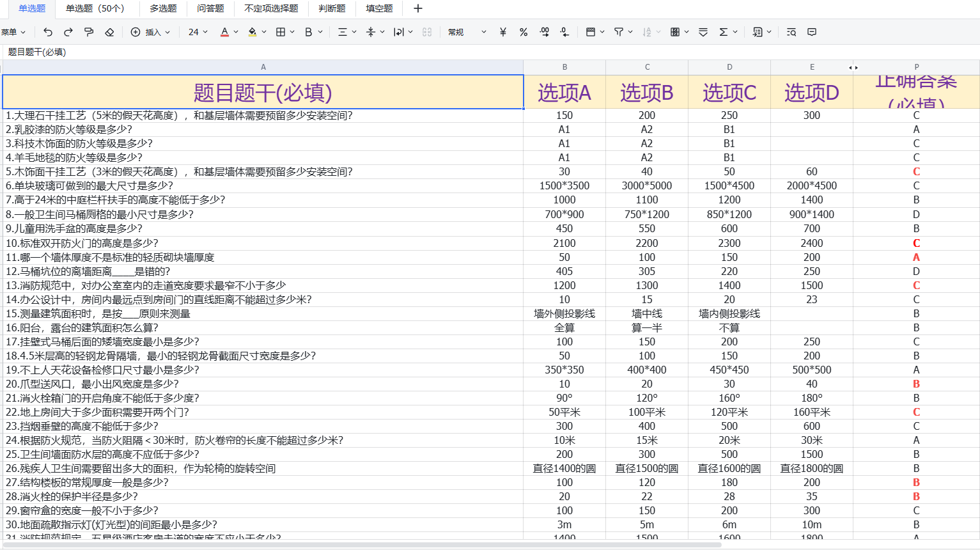This screenshot has height=550, width=980.
Task: Decrease decimal places icon
Action: coord(564,32)
